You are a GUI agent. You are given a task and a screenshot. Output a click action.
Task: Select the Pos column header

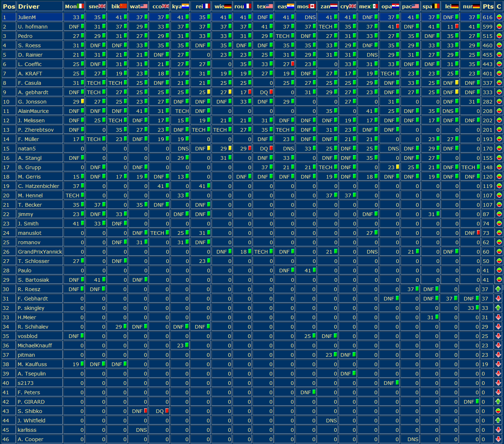[x=9, y=6]
